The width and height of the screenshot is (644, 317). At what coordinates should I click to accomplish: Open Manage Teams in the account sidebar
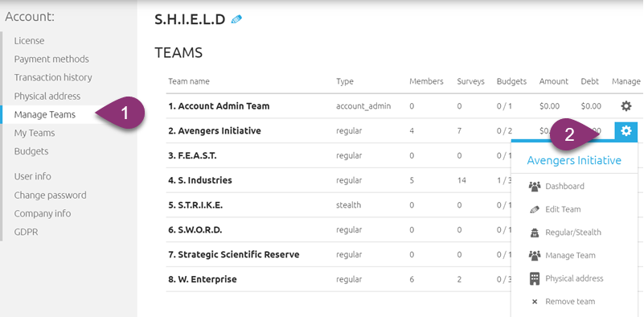[x=45, y=114]
